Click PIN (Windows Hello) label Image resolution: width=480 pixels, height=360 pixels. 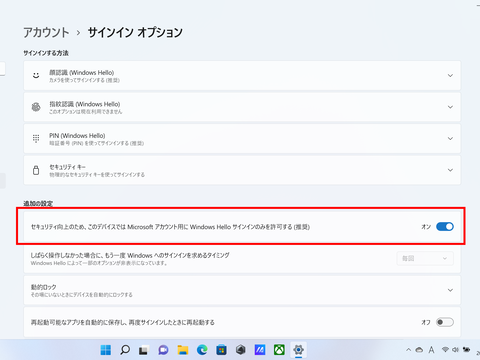(x=77, y=135)
